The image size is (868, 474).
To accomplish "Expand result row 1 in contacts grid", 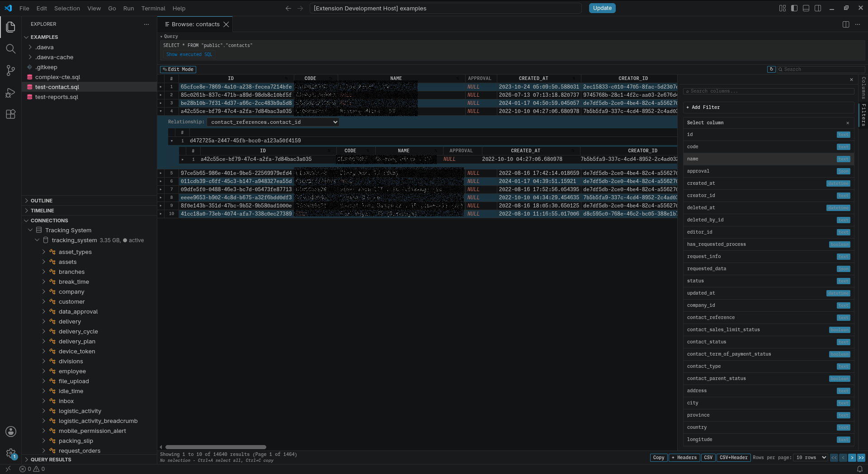I will coord(160,87).
